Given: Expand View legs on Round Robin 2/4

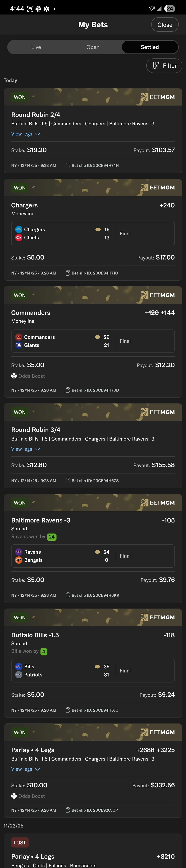Looking at the screenshot, I should pyautogui.click(x=26, y=134).
